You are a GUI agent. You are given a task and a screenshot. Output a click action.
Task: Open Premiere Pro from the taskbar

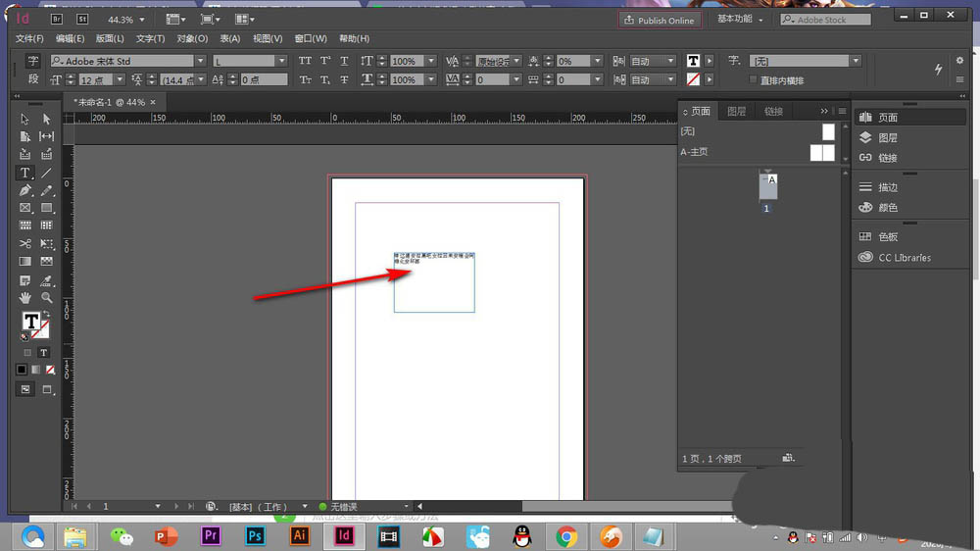[x=209, y=536]
